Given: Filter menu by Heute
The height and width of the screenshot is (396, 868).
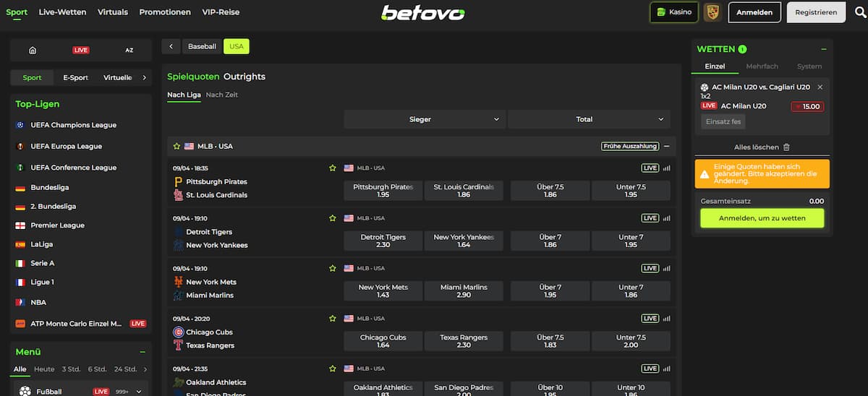Looking at the screenshot, I should click(44, 369).
